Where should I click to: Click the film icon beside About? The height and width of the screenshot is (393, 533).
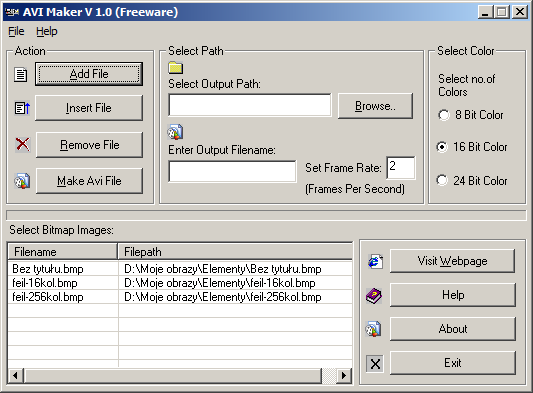373,329
